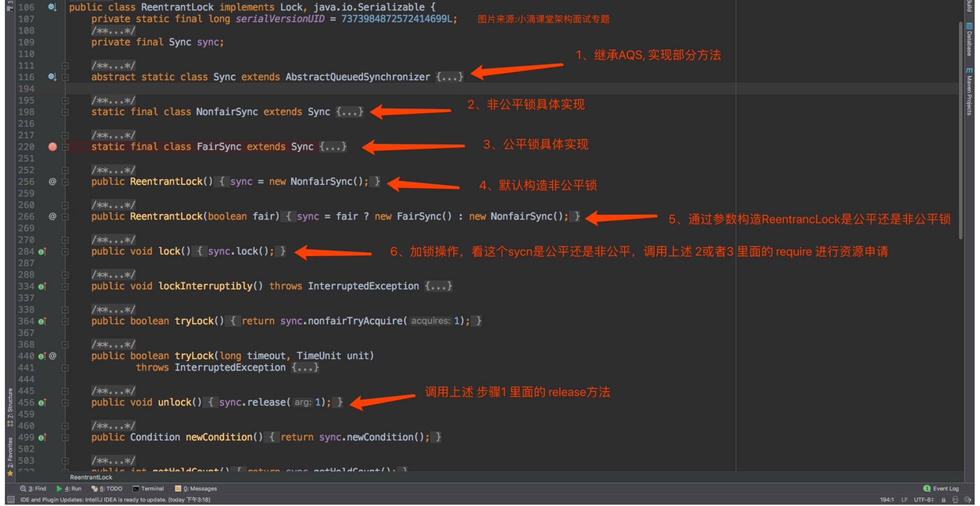Open the Terminal tool window tab
This screenshot has width=980, height=506.
(148, 489)
